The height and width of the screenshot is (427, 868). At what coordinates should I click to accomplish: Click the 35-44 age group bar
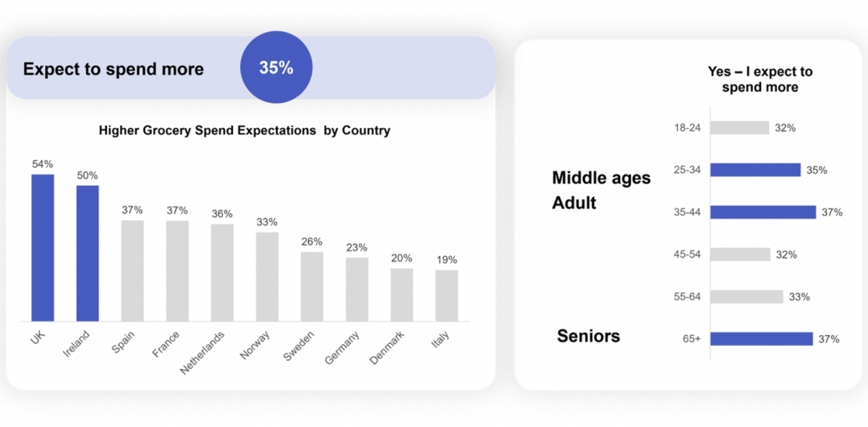762,212
